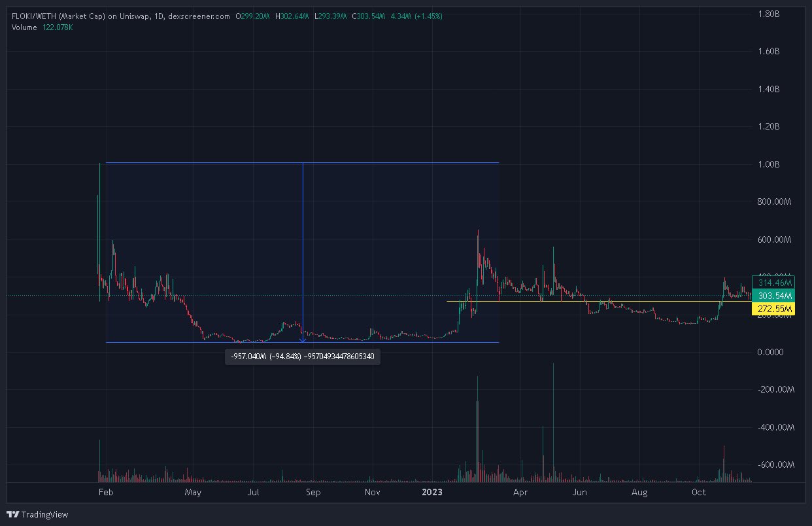Click the yellow 272.55M price label
Viewport: 812px width, 526px height.
pyautogui.click(x=773, y=309)
